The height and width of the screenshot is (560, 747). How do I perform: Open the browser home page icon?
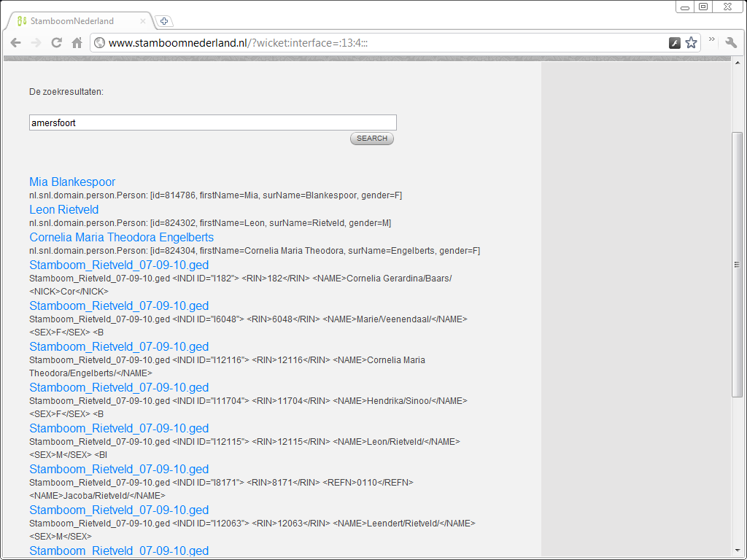coord(77,43)
